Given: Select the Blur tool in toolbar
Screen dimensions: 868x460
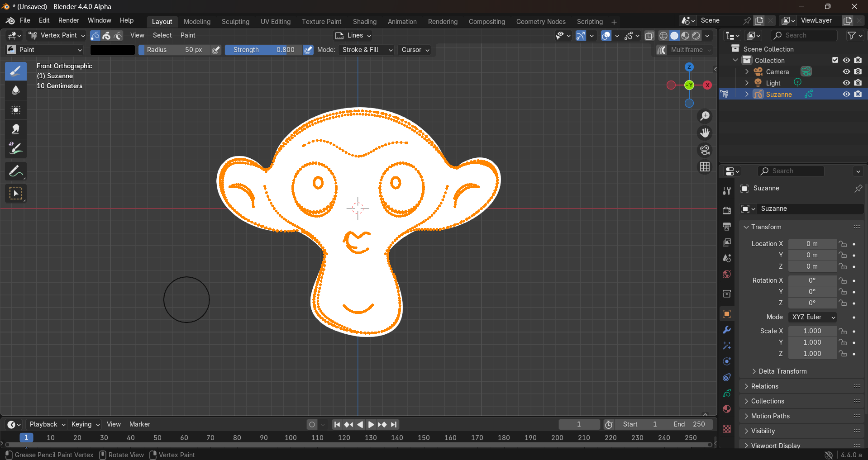Looking at the screenshot, I should pyautogui.click(x=16, y=90).
